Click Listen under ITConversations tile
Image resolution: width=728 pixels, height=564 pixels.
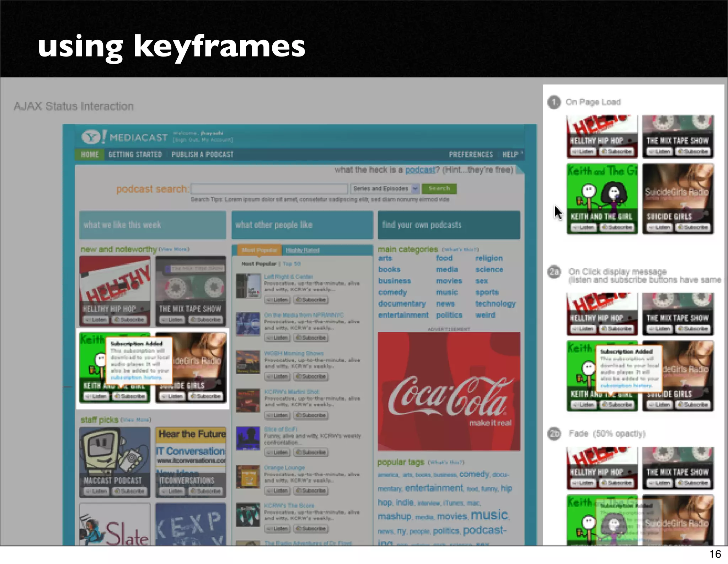pos(172,491)
